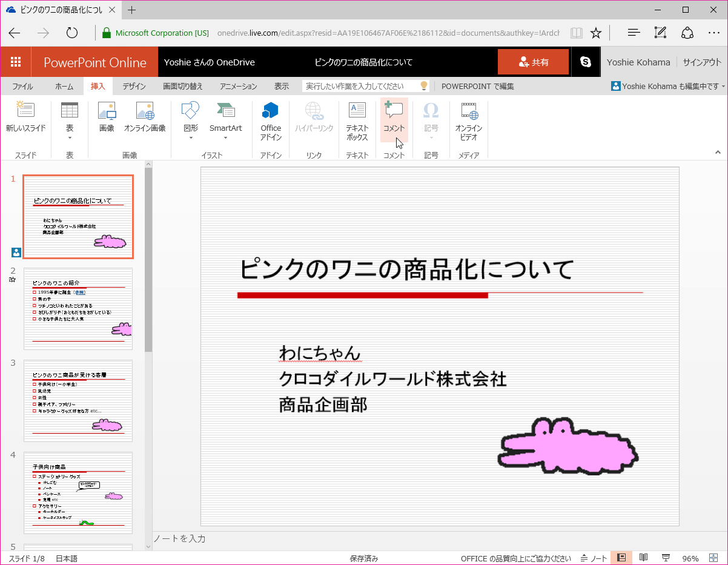
Task: Toggle browser Reading view
Action: [x=576, y=33]
